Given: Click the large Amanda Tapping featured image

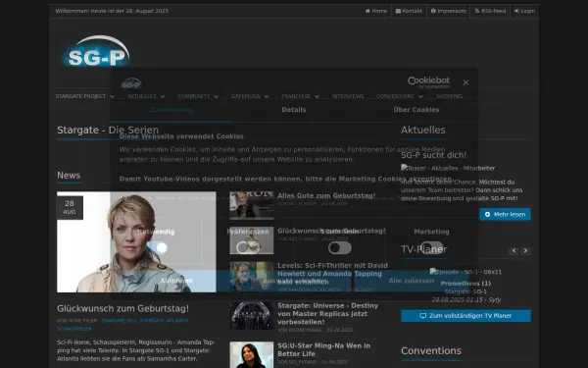Looking at the screenshot, I should 136,241.
